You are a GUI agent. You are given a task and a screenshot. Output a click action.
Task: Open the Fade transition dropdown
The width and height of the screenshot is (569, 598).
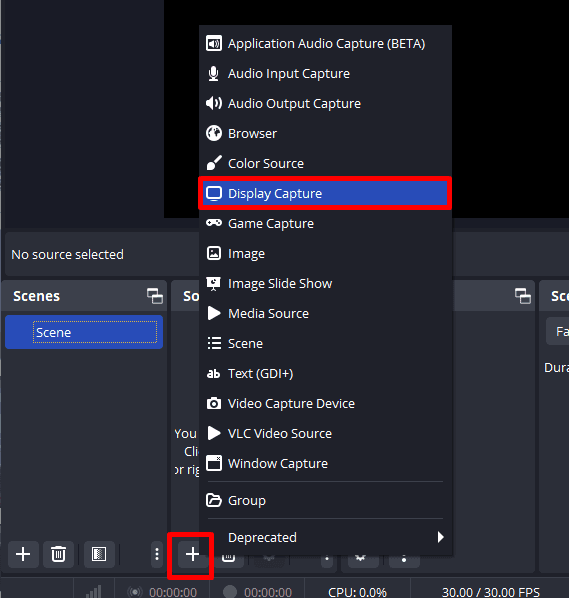[558, 331]
